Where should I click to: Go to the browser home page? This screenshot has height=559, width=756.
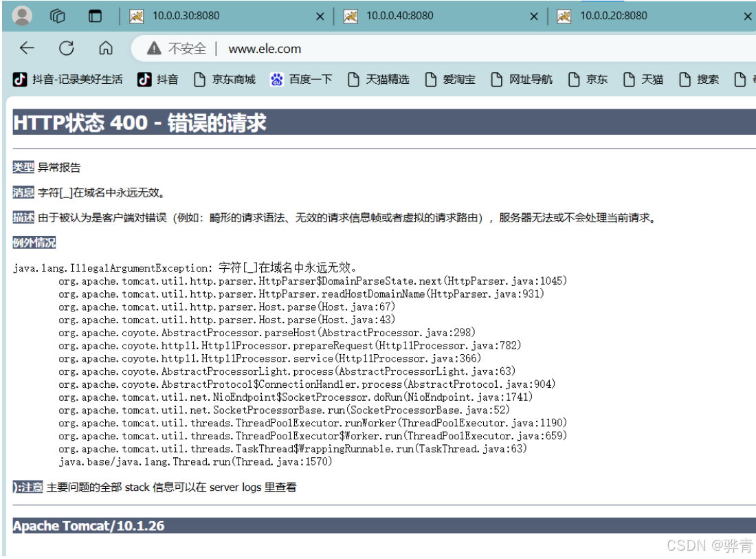pos(106,48)
